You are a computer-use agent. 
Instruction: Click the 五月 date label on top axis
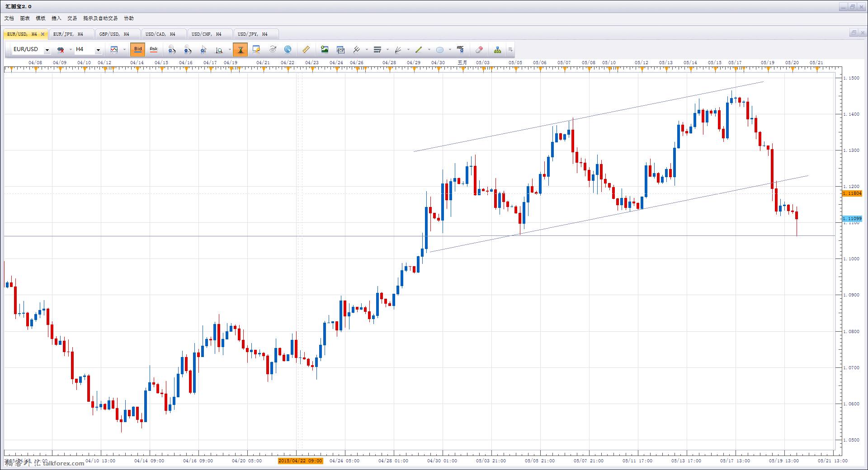pyautogui.click(x=462, y=62)
